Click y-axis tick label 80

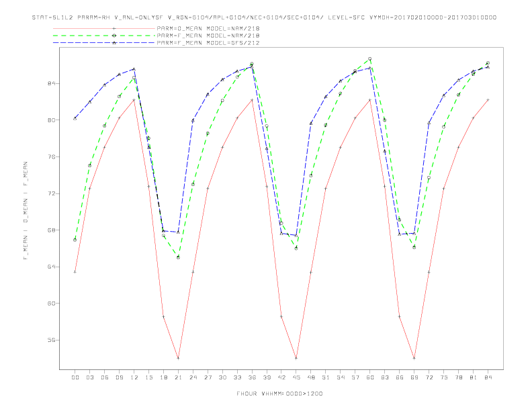52,120
